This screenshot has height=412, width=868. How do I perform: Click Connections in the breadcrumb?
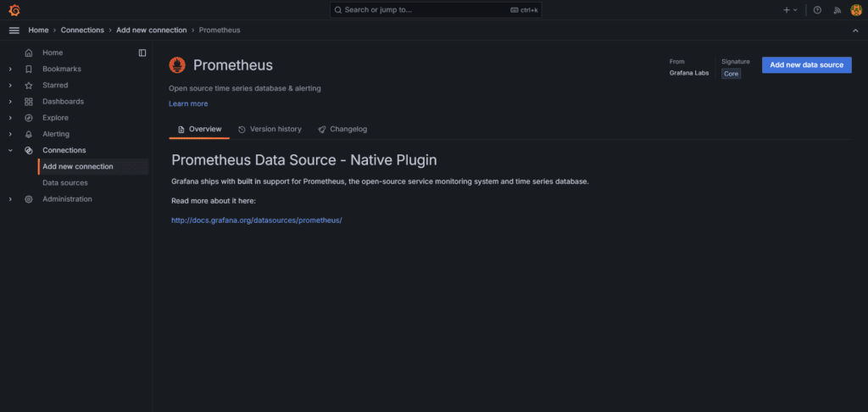(x=82, y=30)
